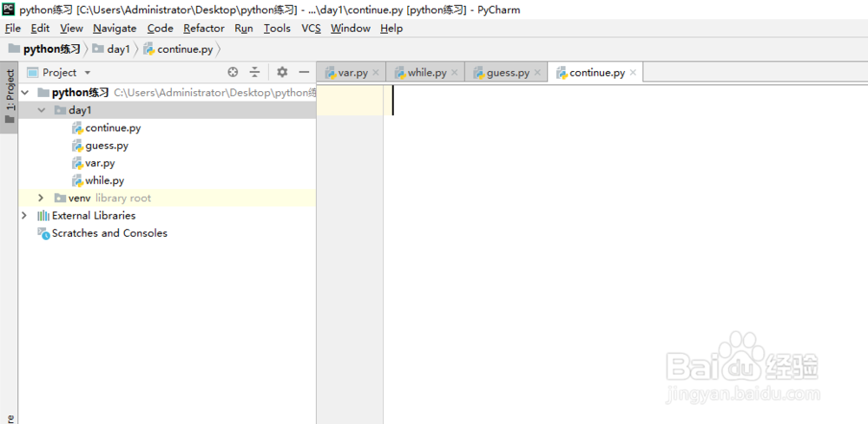Click the editor gutter at line one
Image resolution: width=868 pixels, height=424 pixels.
coord(350,100)
